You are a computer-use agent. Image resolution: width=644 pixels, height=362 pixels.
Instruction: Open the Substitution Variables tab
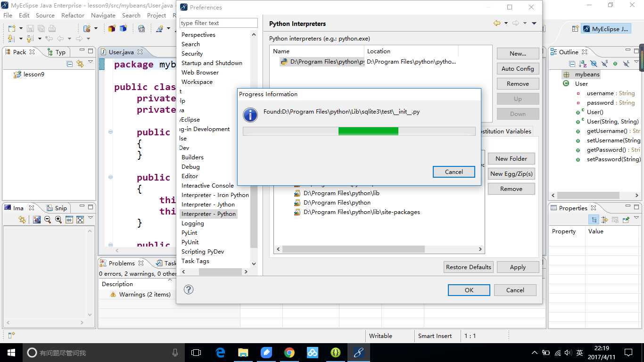(x=505, y=132)
